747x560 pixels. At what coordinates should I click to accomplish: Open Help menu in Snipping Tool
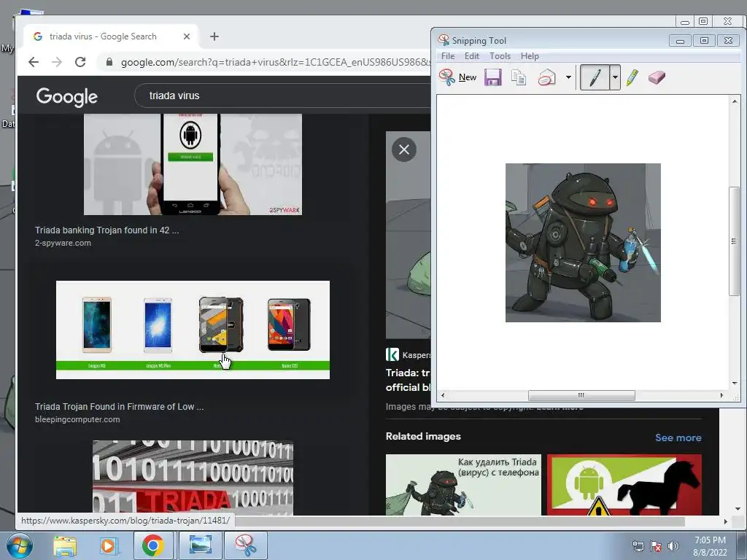pyautogui.click(x=530, y=56)
